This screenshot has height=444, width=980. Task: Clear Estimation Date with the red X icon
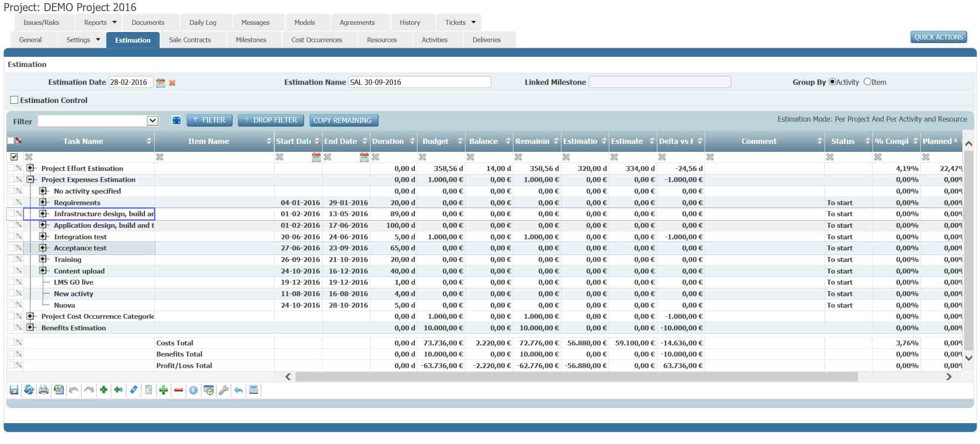point(172,83)
